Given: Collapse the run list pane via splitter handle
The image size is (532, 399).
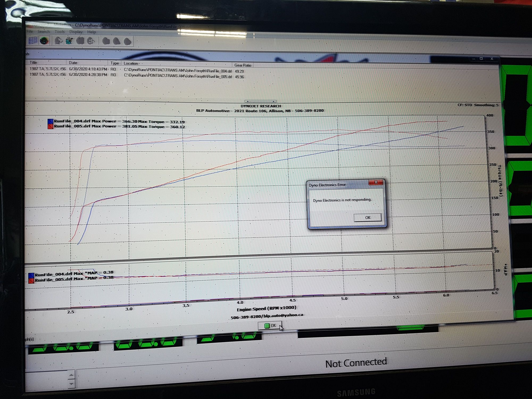Looking at the screenshot, I should pos(260,101).
